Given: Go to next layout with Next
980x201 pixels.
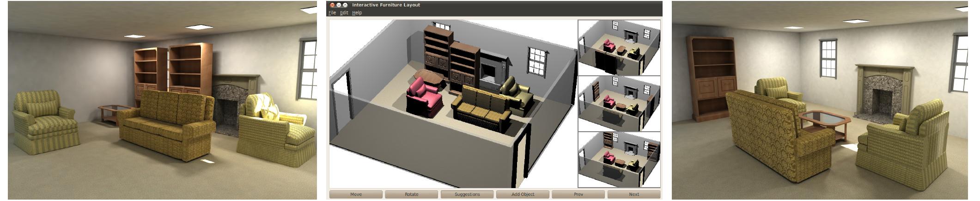Looking at the screenshot, I should (634, 194).
